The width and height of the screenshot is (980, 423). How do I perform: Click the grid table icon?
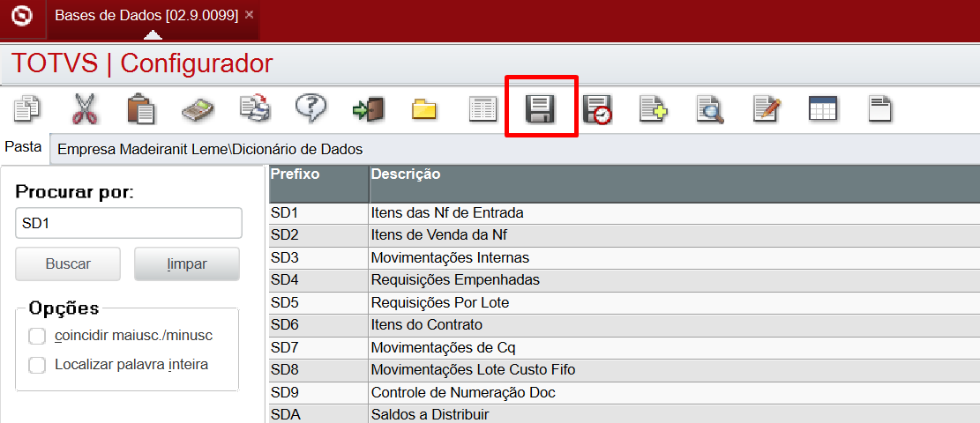coord(822,108)
